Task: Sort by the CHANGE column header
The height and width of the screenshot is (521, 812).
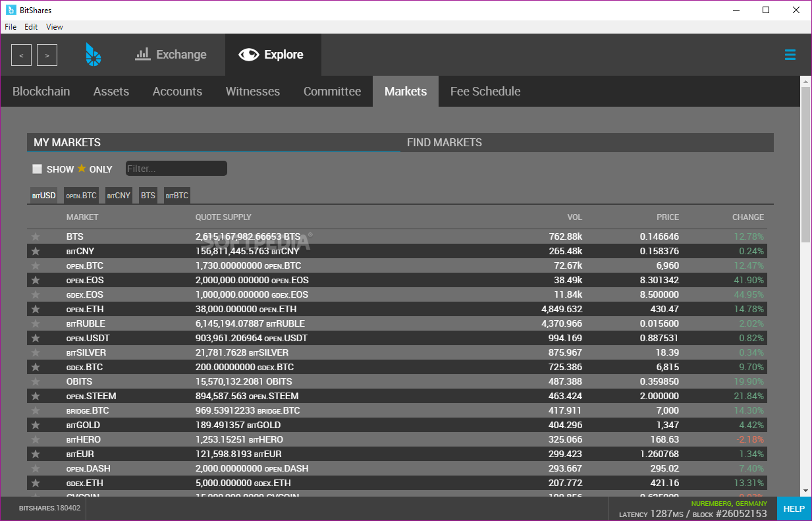Action: point(748,217)
